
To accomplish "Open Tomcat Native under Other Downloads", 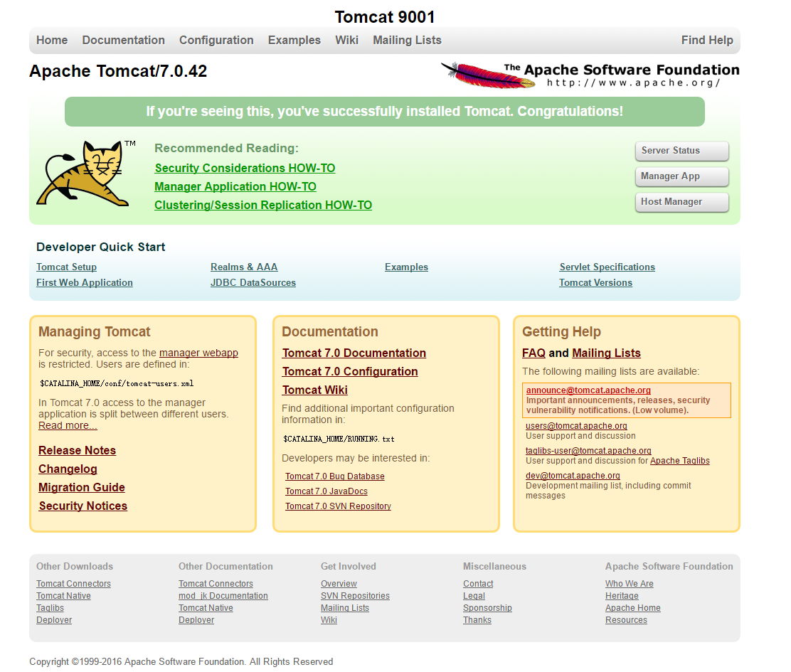I will coord(63,596).
